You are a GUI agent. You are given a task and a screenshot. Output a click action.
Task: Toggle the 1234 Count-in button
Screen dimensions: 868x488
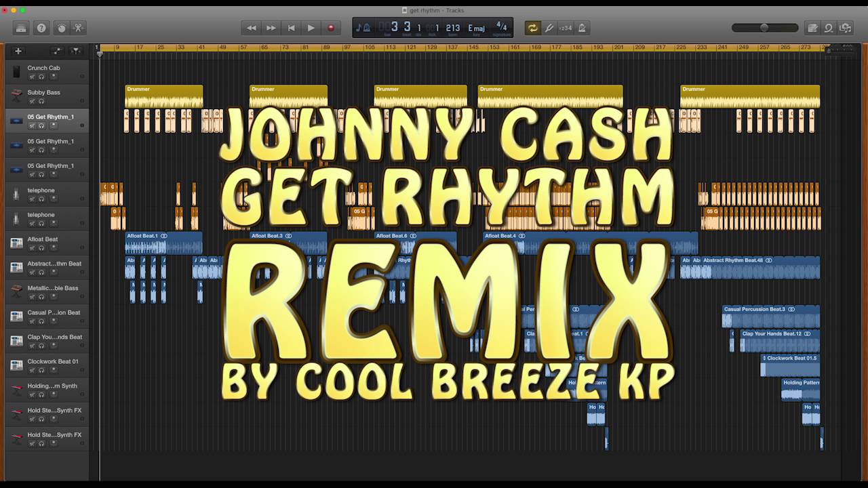coord(566,28)
